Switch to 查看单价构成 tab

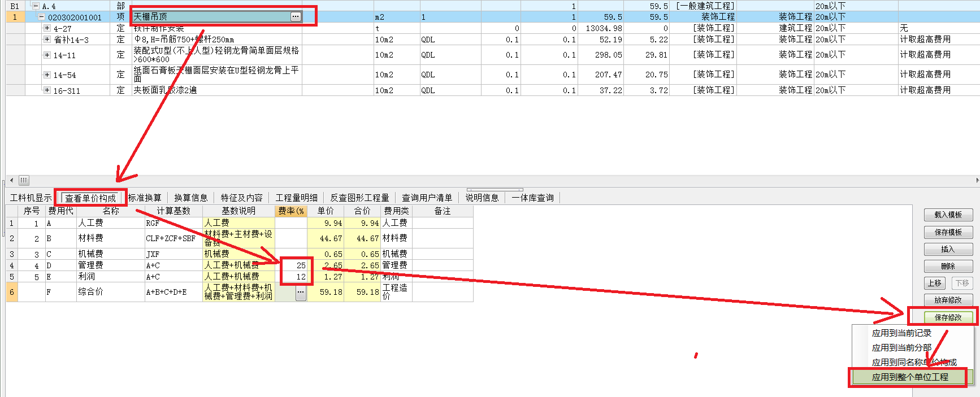(90, 198)
